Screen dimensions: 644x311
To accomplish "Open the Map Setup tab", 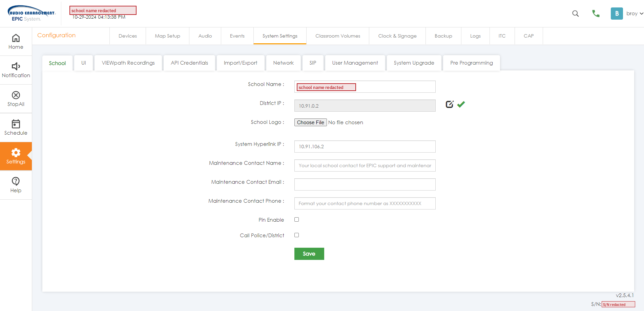I will pos(167,36).
